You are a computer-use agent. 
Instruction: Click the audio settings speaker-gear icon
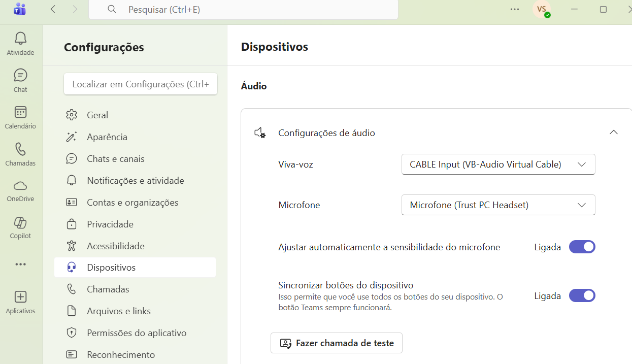pos(260,133)
